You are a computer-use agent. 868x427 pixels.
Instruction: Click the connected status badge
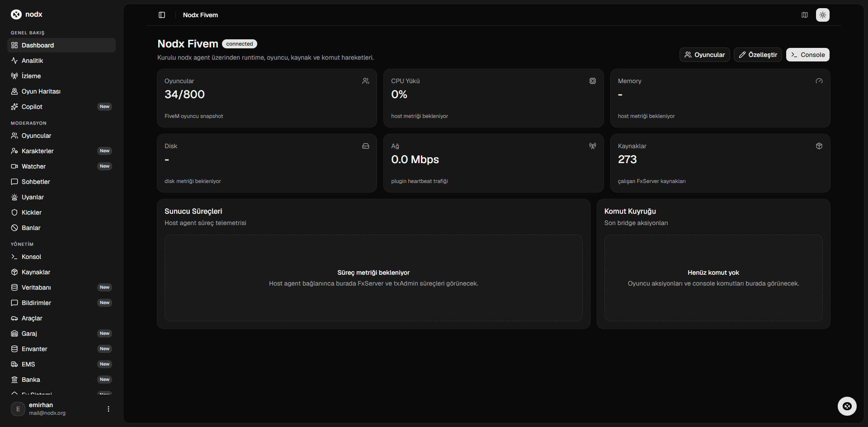click(240, 44)
